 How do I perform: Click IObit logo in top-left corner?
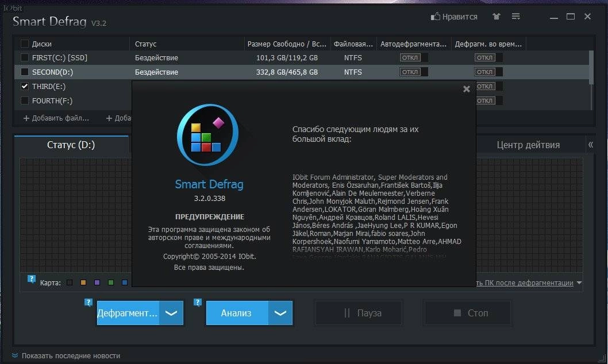(13, 7)
